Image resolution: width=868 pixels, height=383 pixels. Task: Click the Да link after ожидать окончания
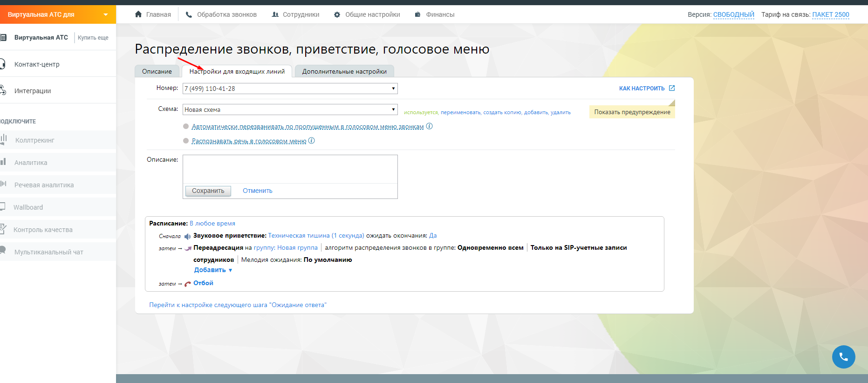433,235
